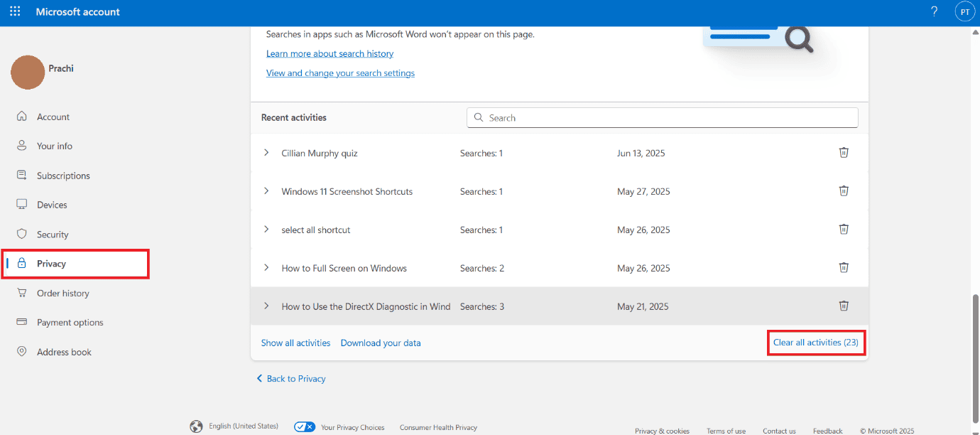Image resolution: width=980 pixels, height=435 pixels.
Task: Click Prachi's profile picture
Action: 28,72
